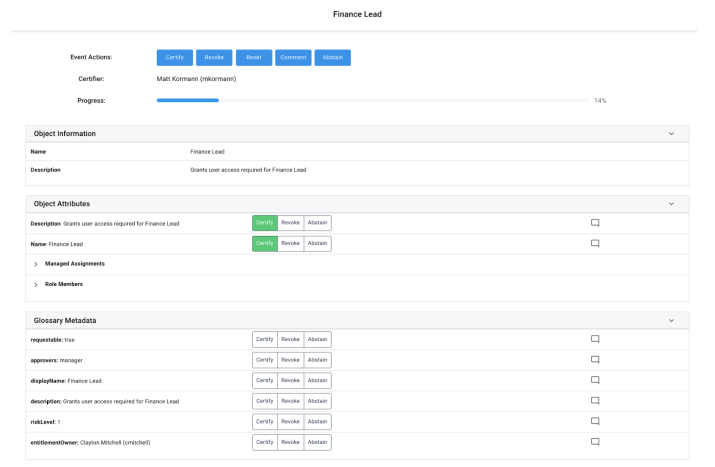Click comment icon in entitlementOwner row
This screenshot has height=467, width=715.
595,441
